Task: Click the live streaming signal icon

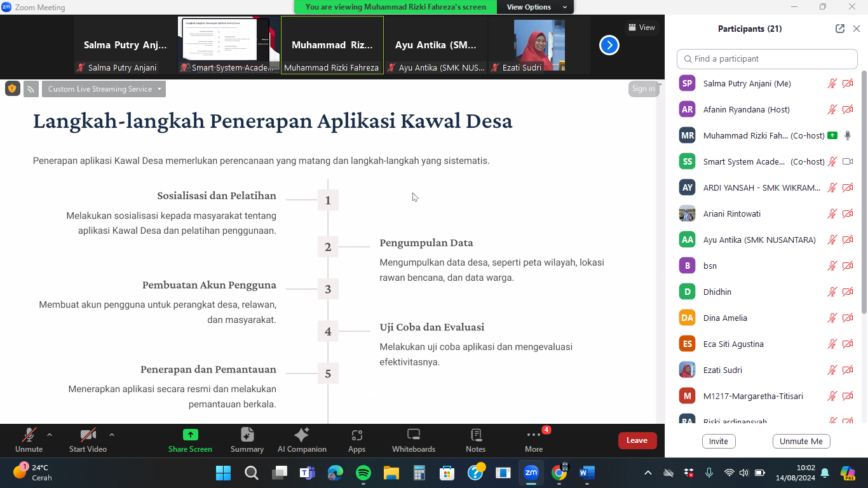Action: pos(31,89)
